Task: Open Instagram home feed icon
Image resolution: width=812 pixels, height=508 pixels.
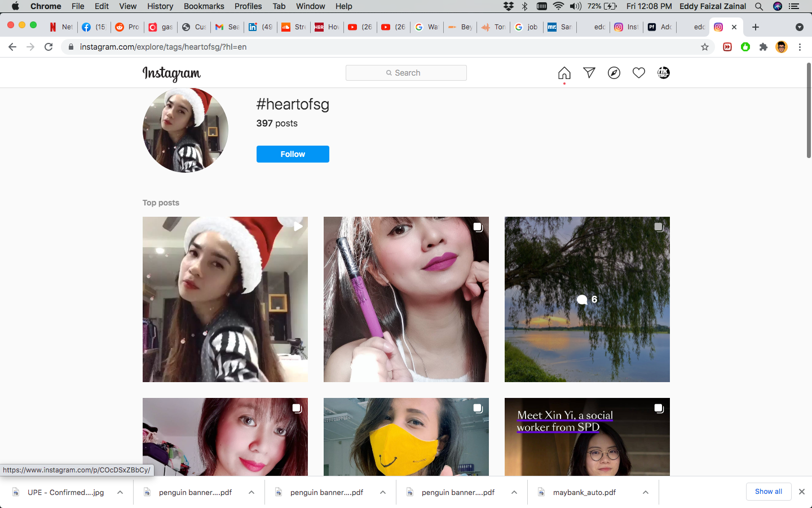Action: click(564, 73)
